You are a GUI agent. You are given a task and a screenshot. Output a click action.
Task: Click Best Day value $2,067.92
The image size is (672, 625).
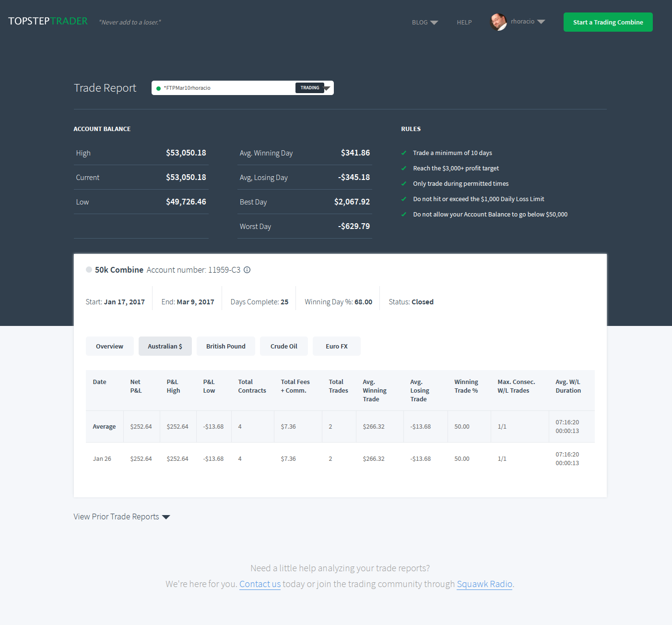pos(352,202)
